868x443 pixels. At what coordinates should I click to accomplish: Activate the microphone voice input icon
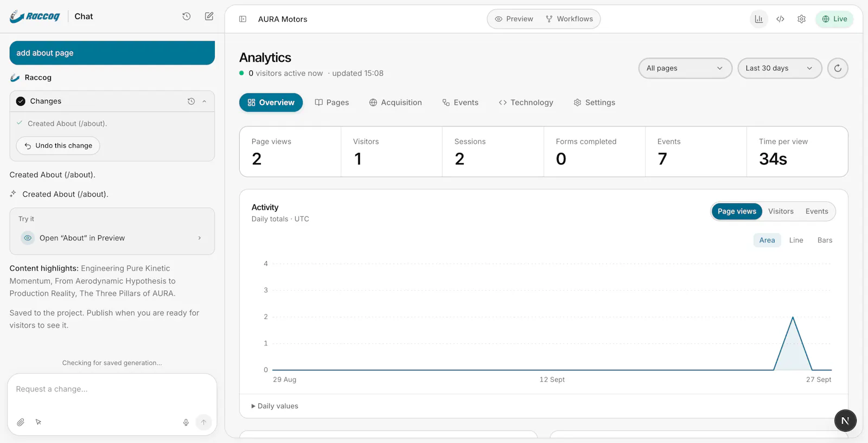(186, 422)
